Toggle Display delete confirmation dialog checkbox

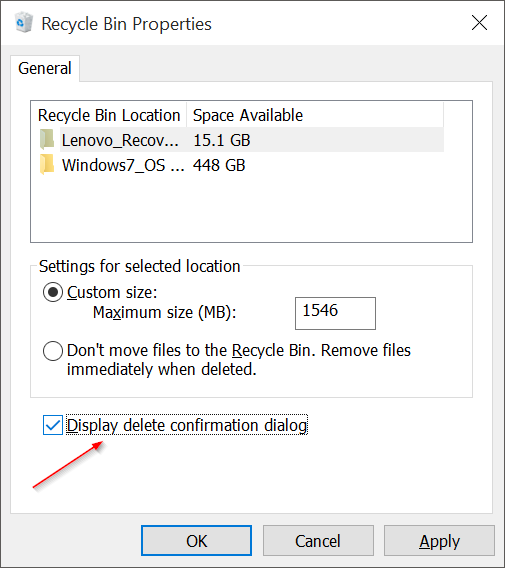click(53, 425)
